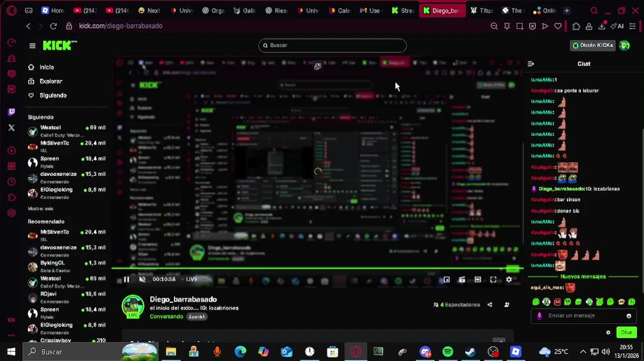Click the kick.com address bar
The image size is (644, 361).
pos(120,26)
